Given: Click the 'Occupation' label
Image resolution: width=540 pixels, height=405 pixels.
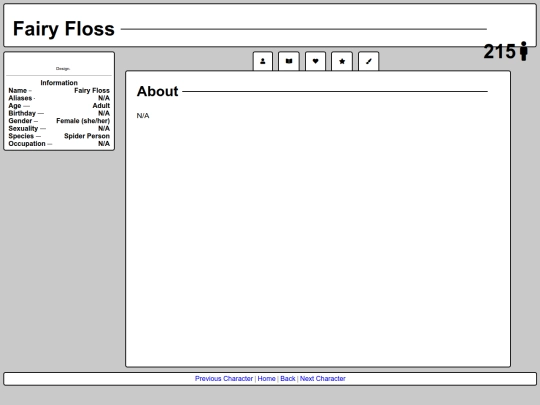Looking at the screenshot, I should coord(27,144).
